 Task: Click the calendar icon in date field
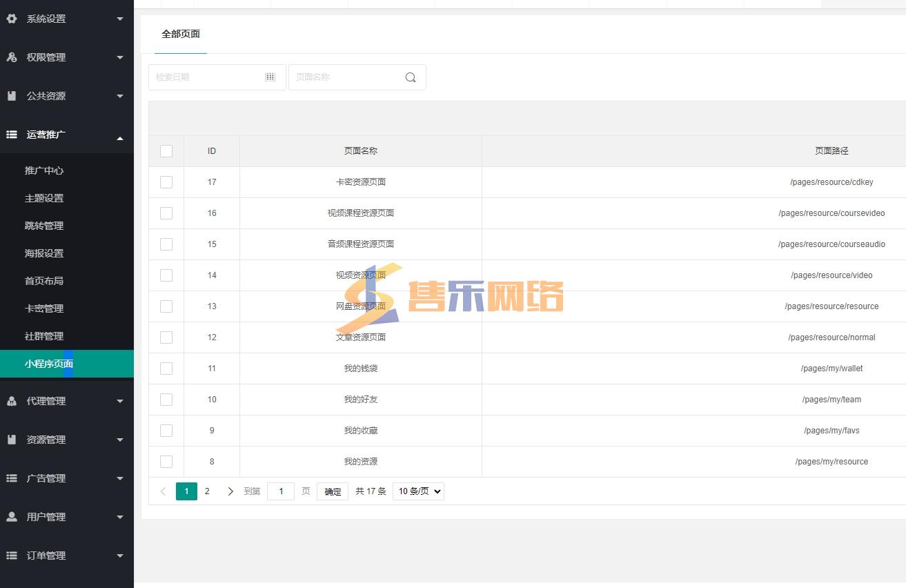coord(270,77)
